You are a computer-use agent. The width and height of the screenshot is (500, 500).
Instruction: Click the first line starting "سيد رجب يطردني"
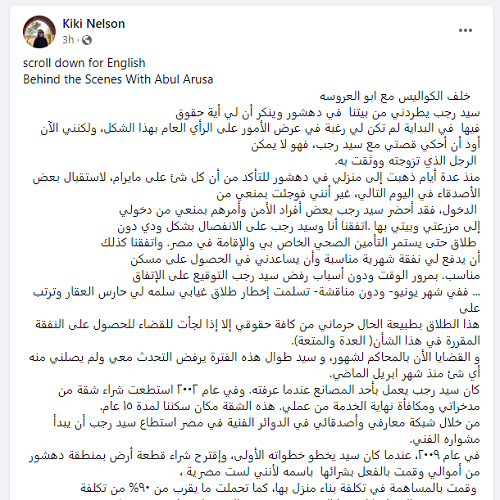pyautogui.click(x=328, y=113)
